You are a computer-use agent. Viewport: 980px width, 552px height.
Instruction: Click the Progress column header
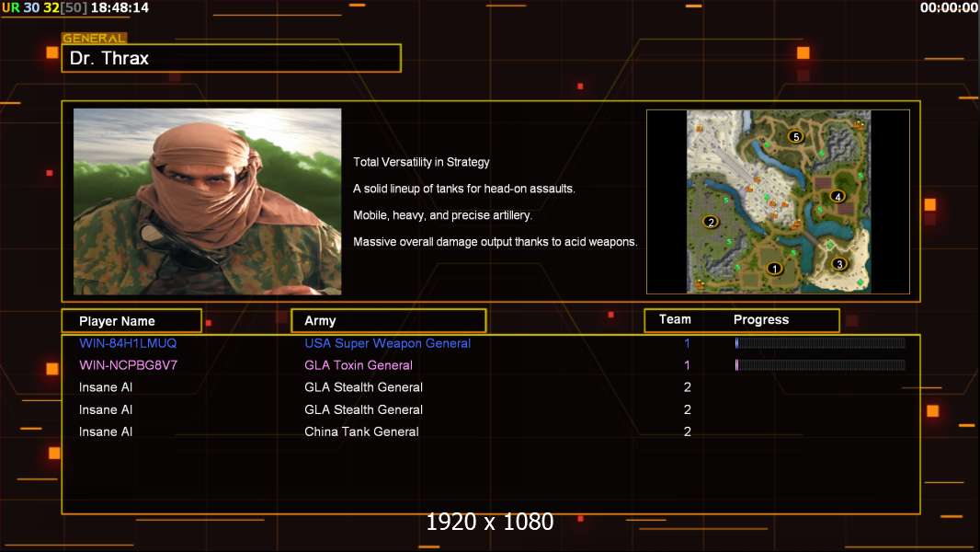point(760,319)
